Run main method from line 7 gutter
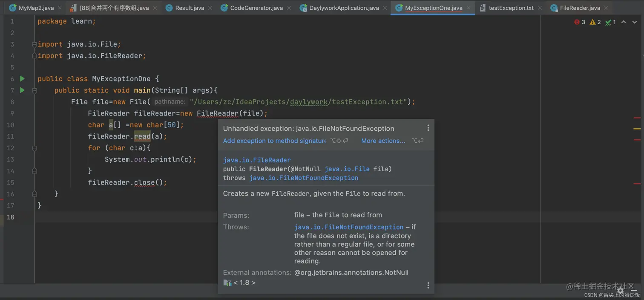Screen dimensions: 644x300 [23, 90]
